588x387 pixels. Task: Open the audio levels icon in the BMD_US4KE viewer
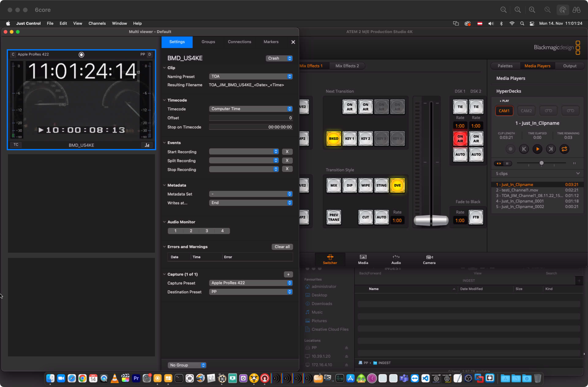(x=147, y=145)
